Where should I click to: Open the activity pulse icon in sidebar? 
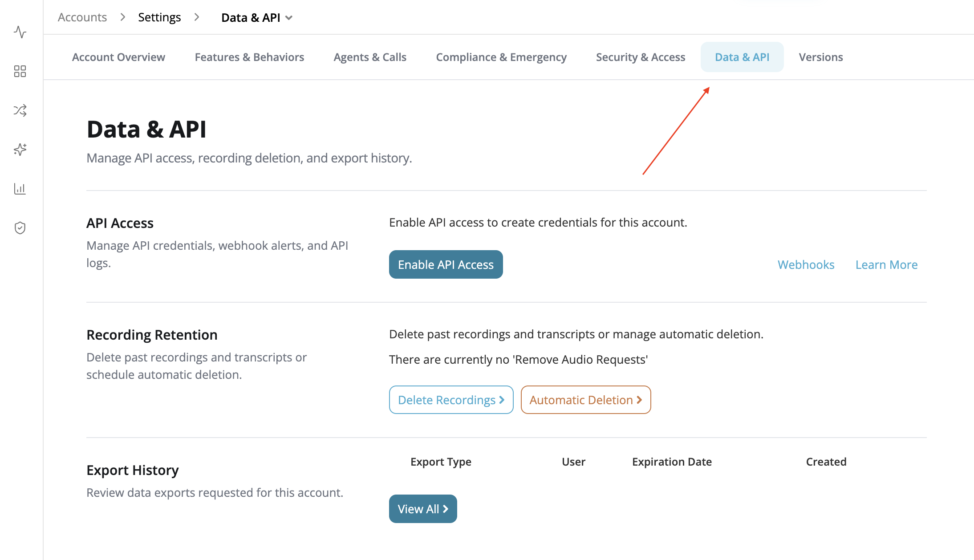click(x=20, y=32)
